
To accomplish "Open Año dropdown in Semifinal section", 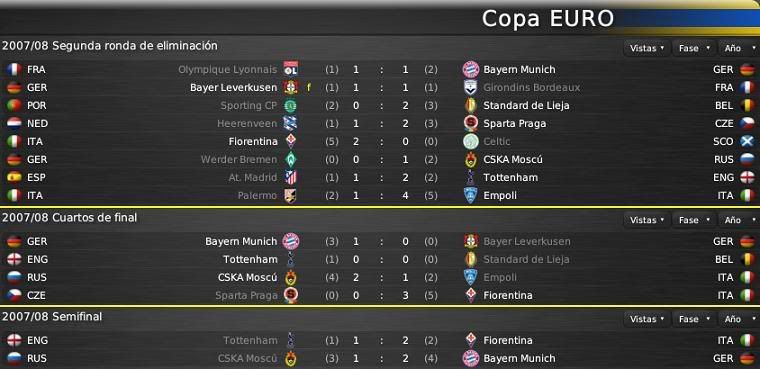I will [x=739, y=319].
